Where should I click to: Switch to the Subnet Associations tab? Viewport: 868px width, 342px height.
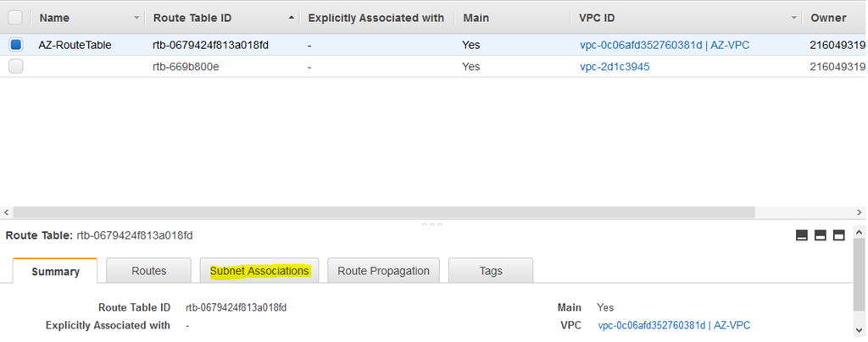pyautogui.click(x=259, y=271)
